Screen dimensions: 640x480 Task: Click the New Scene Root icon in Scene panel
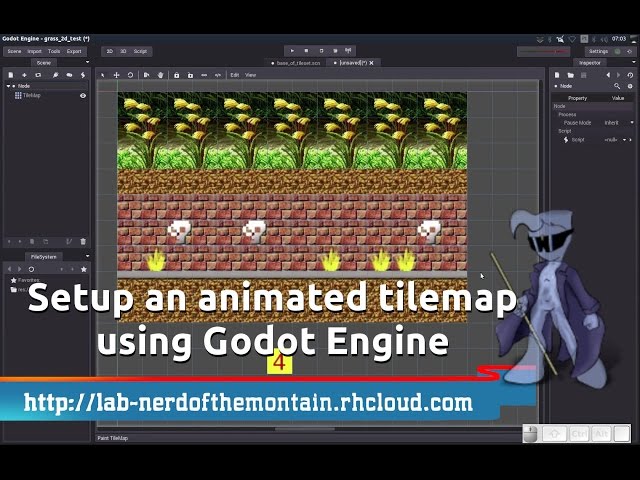click(11, 75)
